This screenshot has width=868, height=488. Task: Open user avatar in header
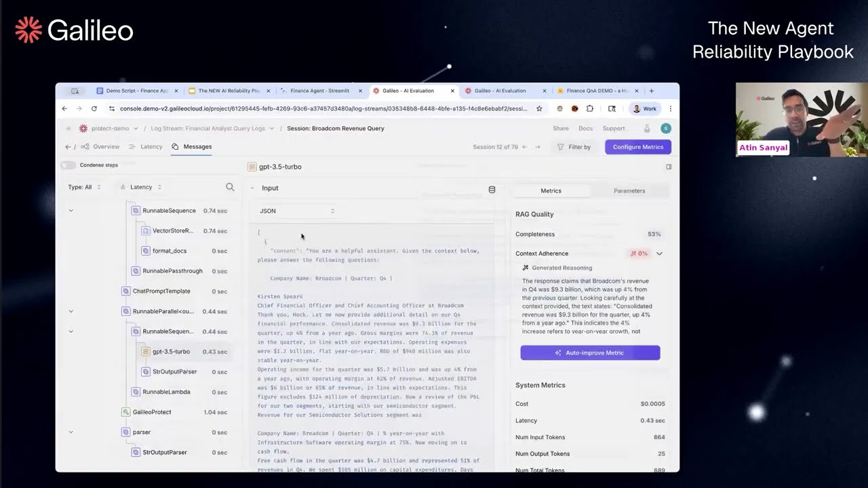click(666, 128)
